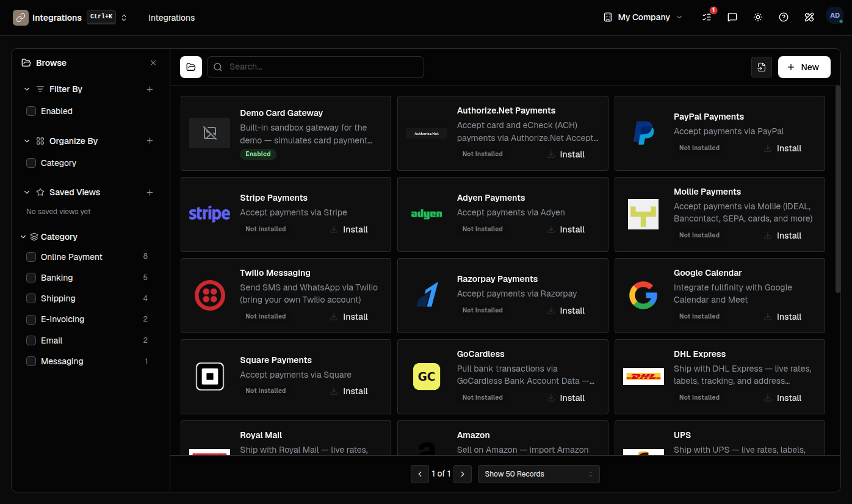This screenshot has height=504, width=852.
Task: Enable the Enabled filter checkbox
Action: [x=31, y=111]
